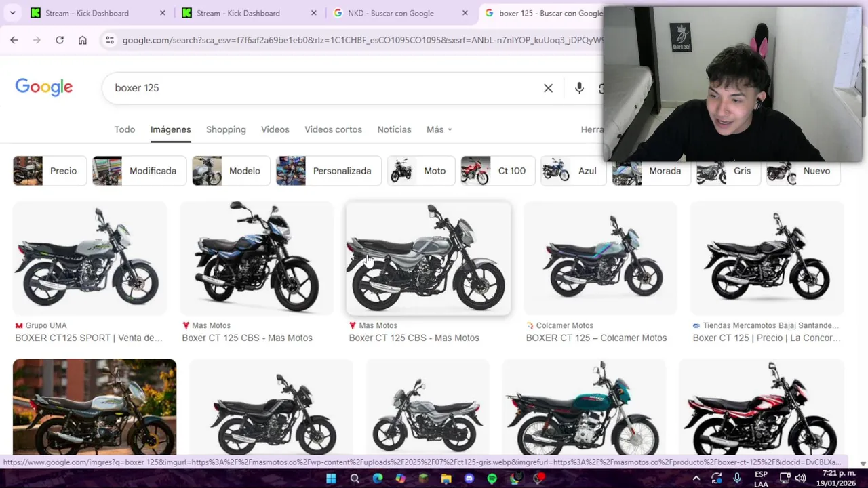Open the volume control tray icon
The height and width of the screenshot is (488, 868).
[800, 479]
